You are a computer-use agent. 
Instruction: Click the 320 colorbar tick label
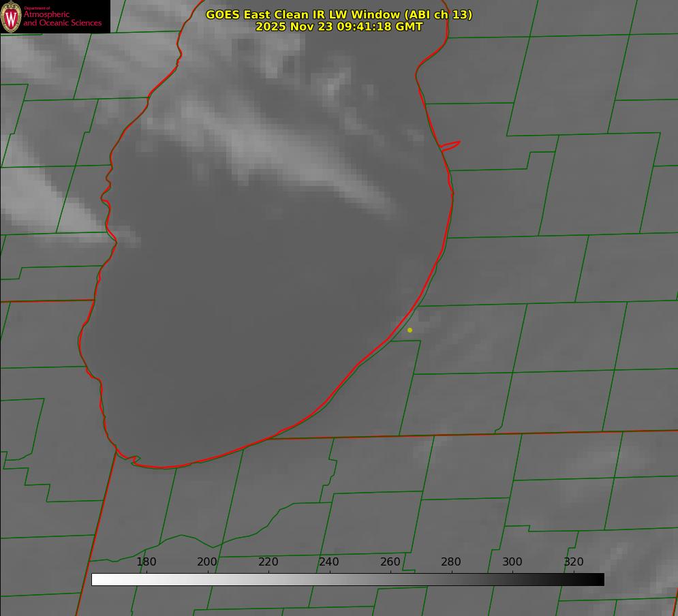[574, 561]
